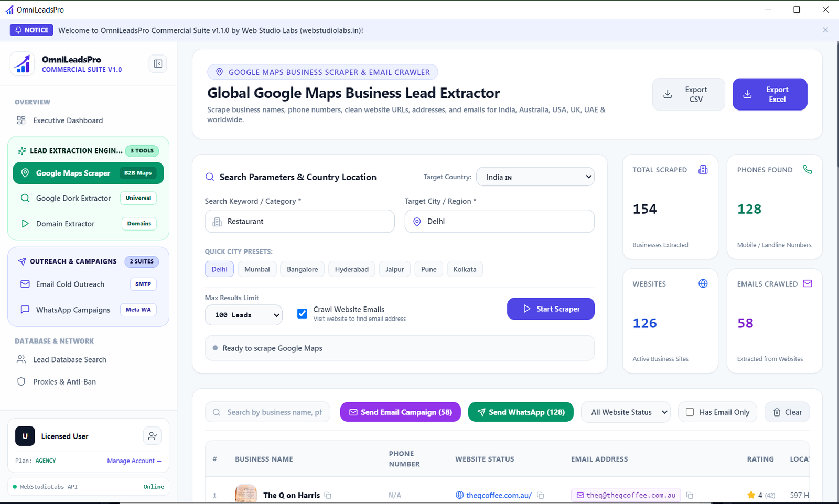This screenshot has height=504, width=839.
Task: Click the Target City field containing Delhi
Action: tap(500, 222)
